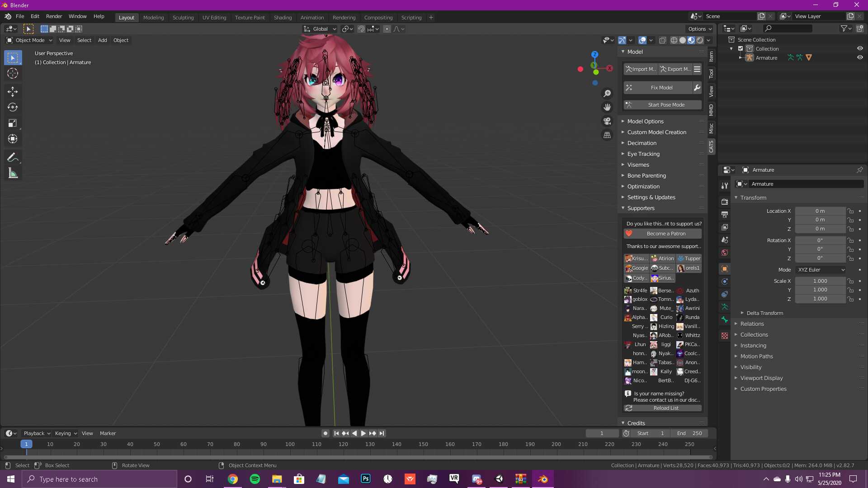Click frame 100 on the timeline
The image size is (868, 488).
pos(290,445)
